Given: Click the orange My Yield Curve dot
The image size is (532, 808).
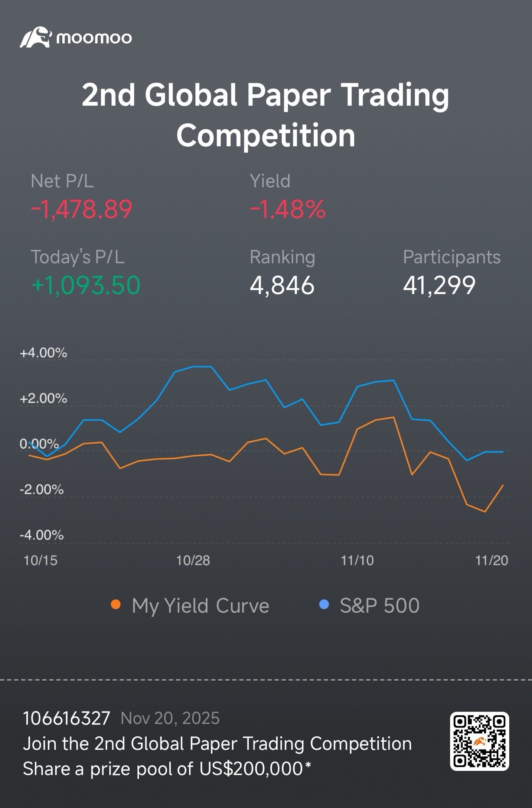Looking at the screenshot, I should click(x=116, y=605).
